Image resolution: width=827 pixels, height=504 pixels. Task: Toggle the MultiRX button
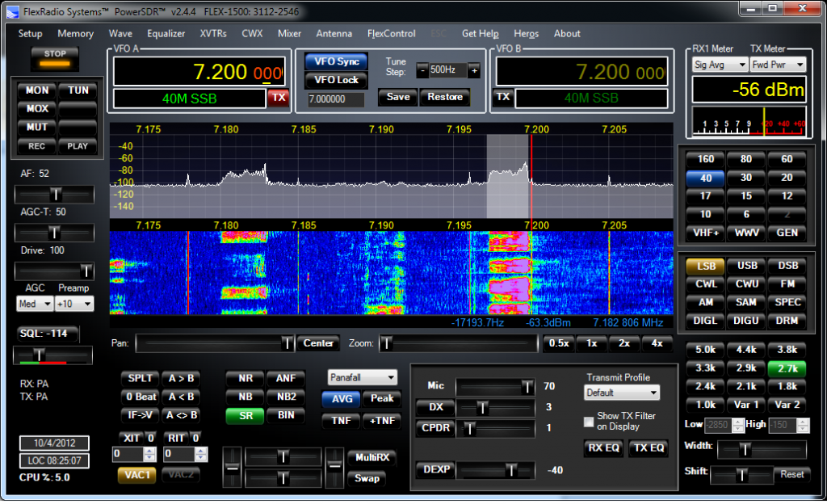372,458
